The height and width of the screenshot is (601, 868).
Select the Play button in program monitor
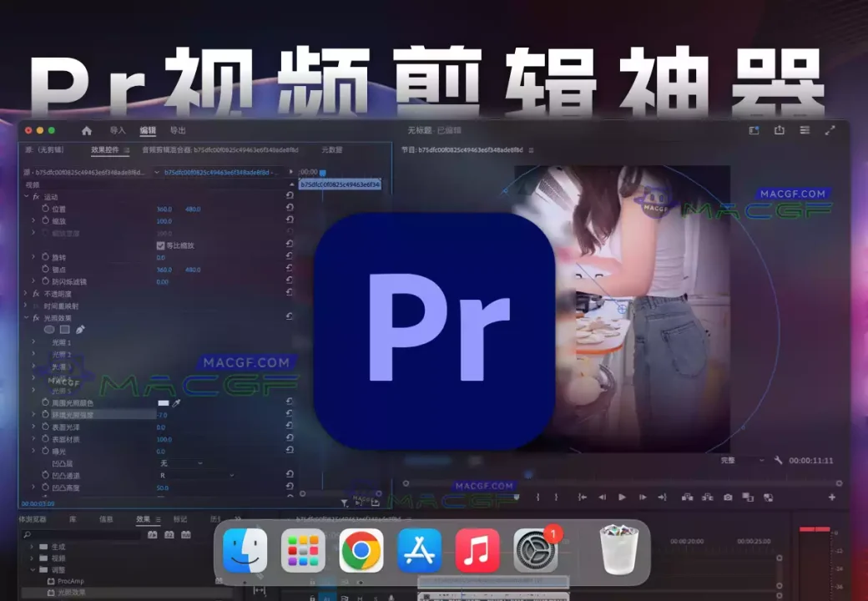point(622,497)
